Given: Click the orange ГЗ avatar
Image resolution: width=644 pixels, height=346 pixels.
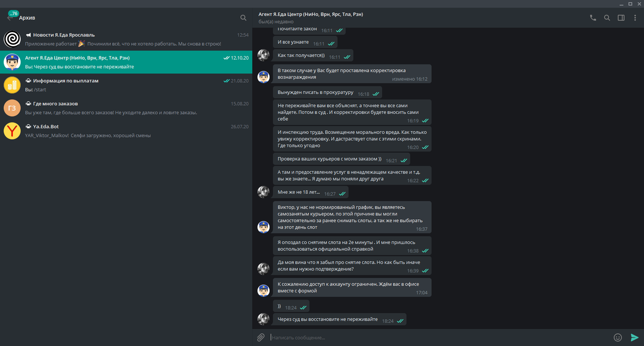Looking at the screenshot, I should pyautogui.click(x=12, y=107).
